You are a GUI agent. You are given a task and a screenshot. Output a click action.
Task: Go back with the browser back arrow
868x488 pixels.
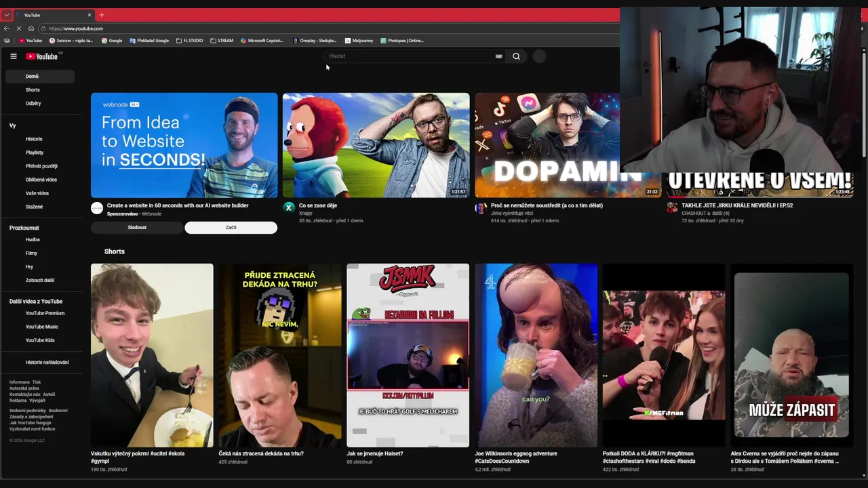(x=7, y=28)
